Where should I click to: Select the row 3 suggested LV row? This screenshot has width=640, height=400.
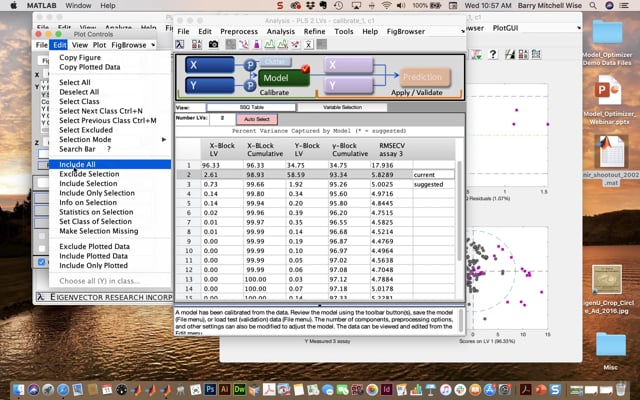[315, 184]
